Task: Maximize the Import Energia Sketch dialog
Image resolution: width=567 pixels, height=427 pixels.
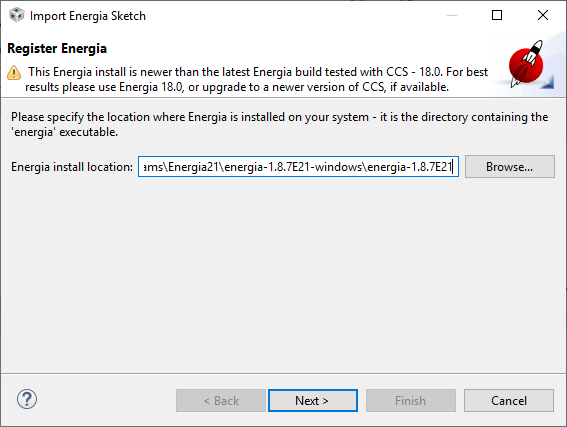Action: 497,15
